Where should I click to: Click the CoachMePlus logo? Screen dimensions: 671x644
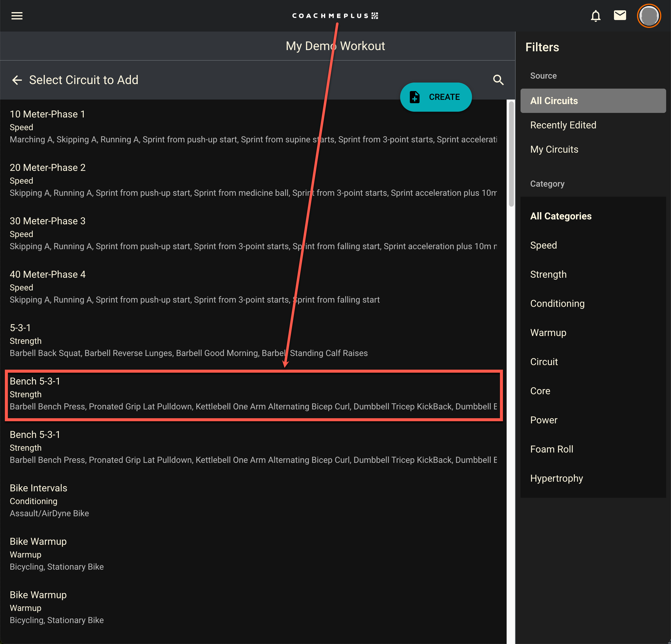[335, 16]
